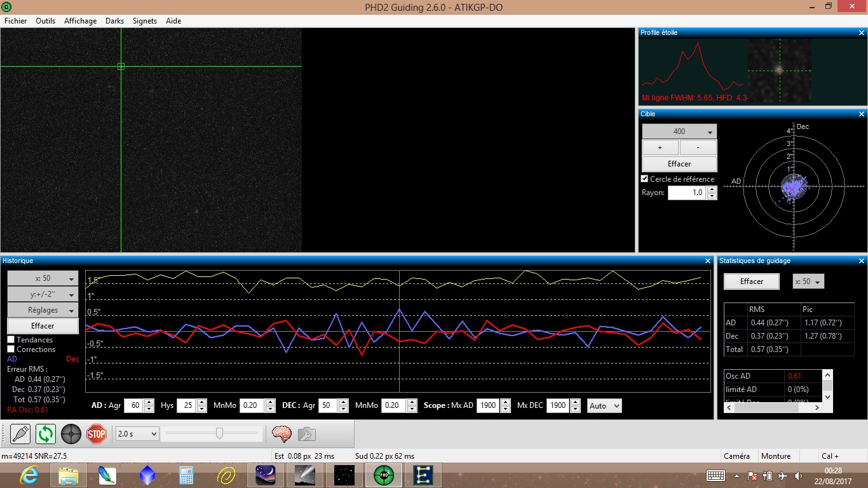868x488 pixels.
Task: Switch to the moon night-sky taskbar app
Action: (x=265, y=475)
